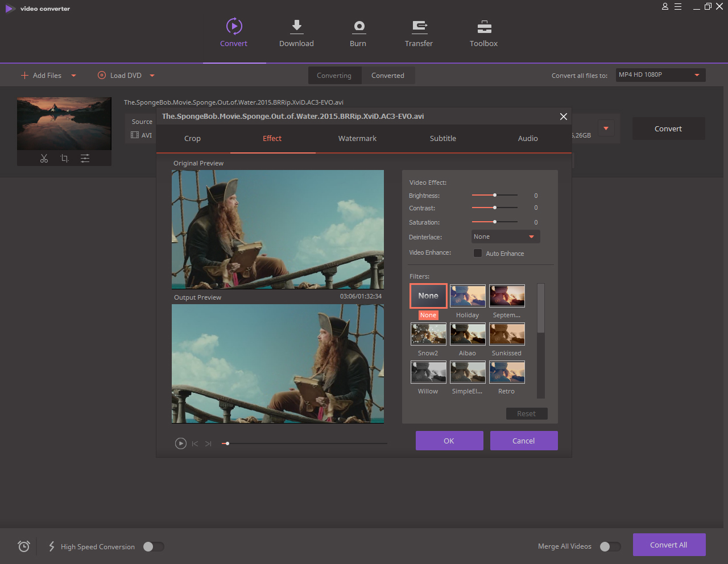Apply the Sunkissed filter
Screen dimensions: 728x564
(507, 334)
